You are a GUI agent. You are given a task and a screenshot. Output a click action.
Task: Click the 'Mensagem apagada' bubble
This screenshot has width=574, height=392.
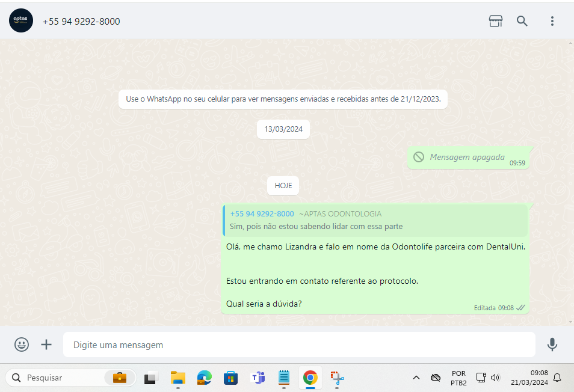[x=468, y=158]
